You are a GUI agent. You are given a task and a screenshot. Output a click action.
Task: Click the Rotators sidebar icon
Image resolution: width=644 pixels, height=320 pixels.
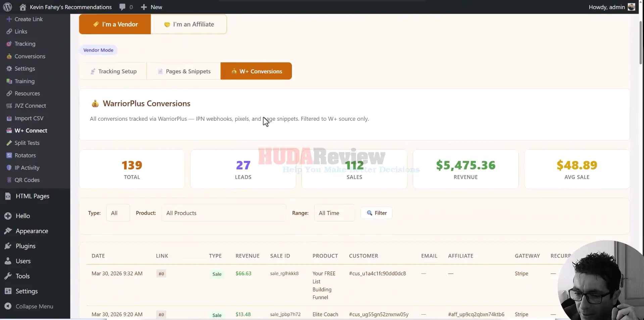pyautogui.click(x=9, y=155)
